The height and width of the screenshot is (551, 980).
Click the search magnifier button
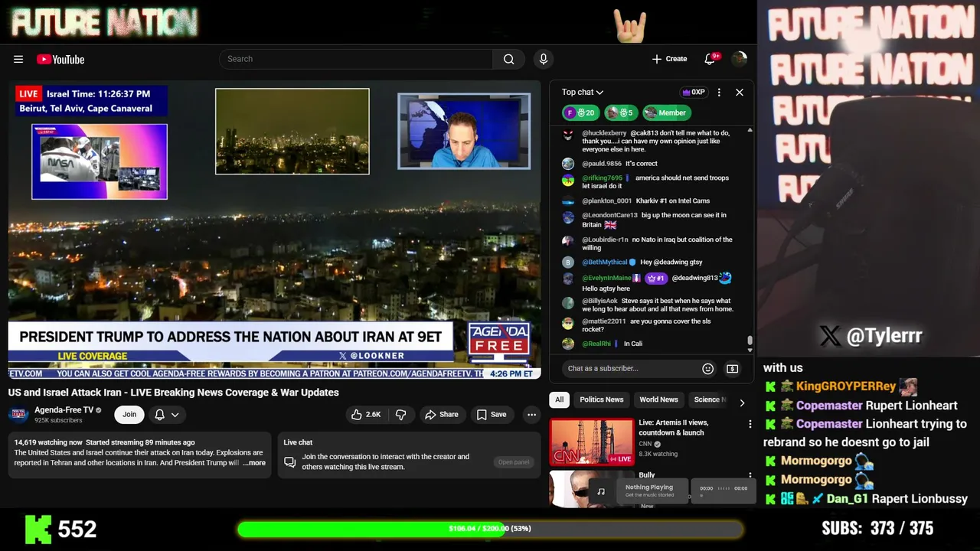tap(508, 59)
